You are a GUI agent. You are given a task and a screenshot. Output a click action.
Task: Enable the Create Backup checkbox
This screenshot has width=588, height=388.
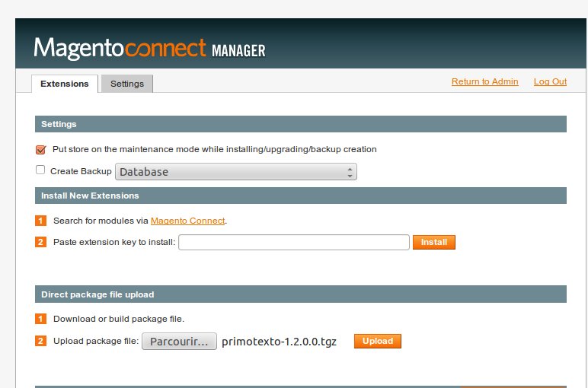[x=40, y=170]
